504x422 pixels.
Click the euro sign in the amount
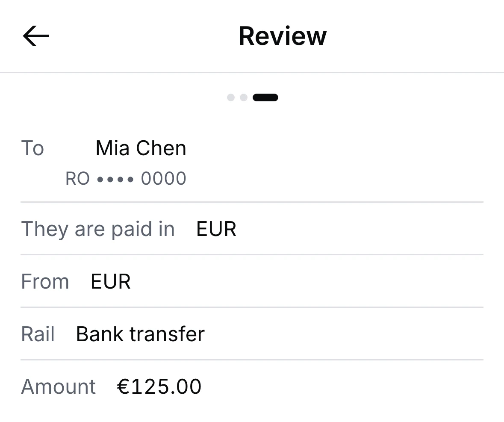tap(124, 387)
